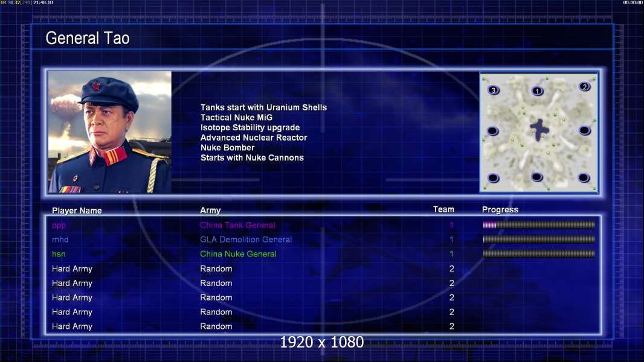Click the "Nuke Bomber" line
This screenshot has width=644, height=362.
click(x=228, y=148)
